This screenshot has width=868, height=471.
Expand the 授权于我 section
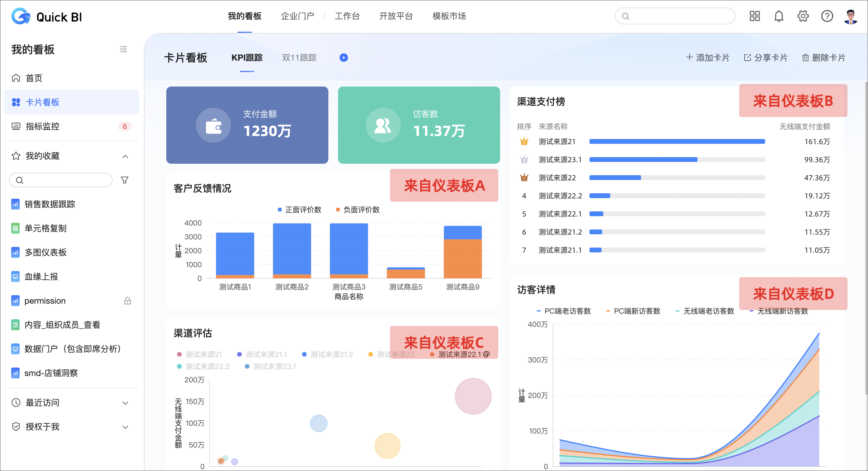[x=125, y=427]
